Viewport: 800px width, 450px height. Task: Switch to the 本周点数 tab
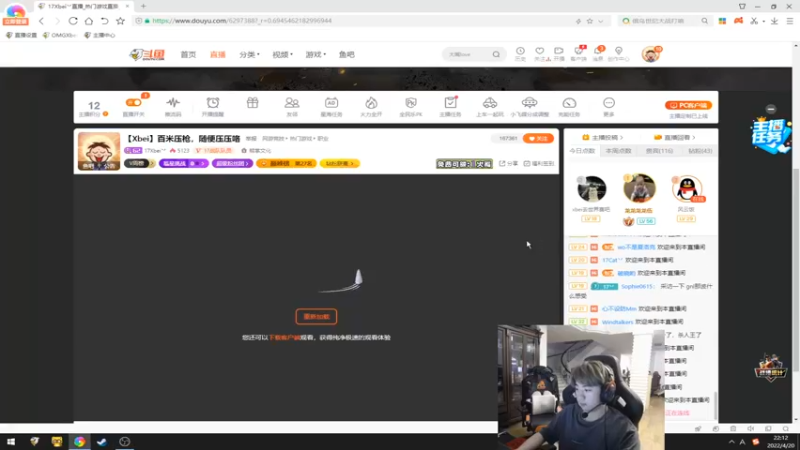(618, 151)
